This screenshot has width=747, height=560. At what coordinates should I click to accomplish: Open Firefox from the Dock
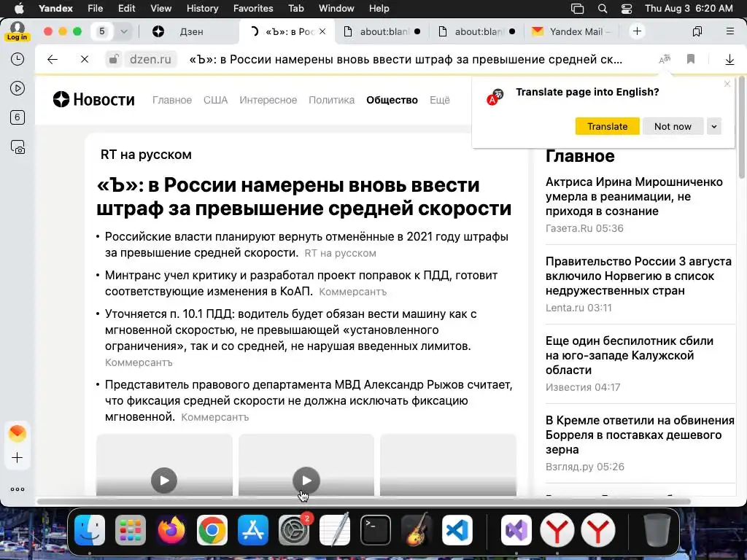171,530
